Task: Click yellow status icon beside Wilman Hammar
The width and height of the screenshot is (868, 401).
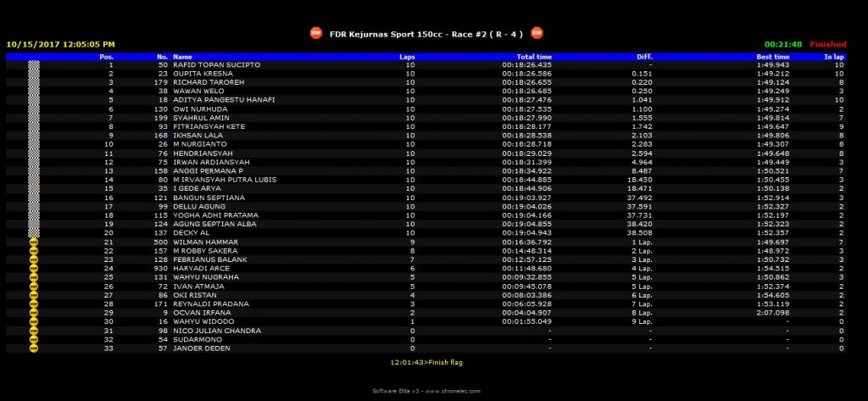Action: pos(34,242)
